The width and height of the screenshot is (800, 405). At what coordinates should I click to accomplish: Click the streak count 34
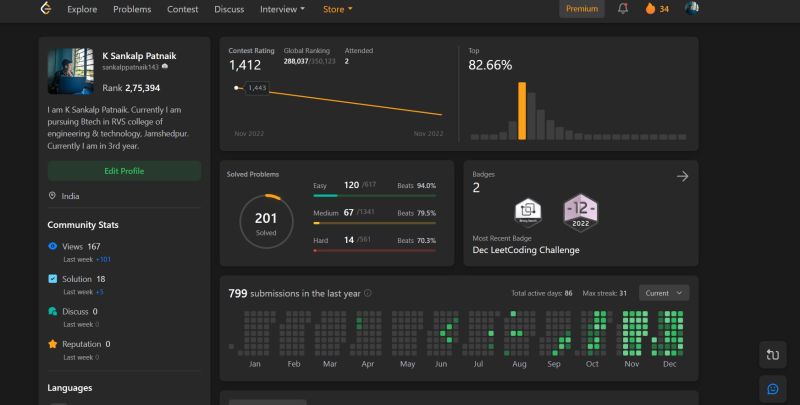click(x=664, y=9)
